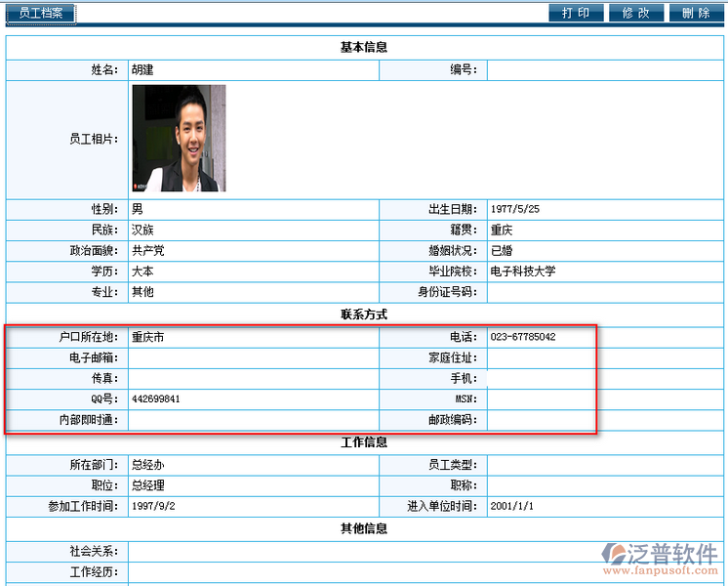The width and height of the screenshot is (728, 586).
Task: Click the 婚姻状况 label
Action: coord(453,251)
